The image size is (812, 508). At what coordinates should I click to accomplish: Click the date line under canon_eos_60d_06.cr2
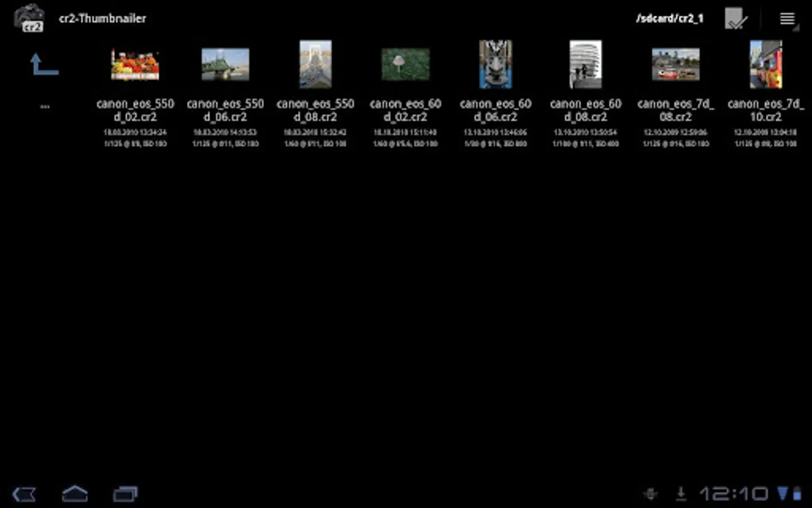[496, 132]
